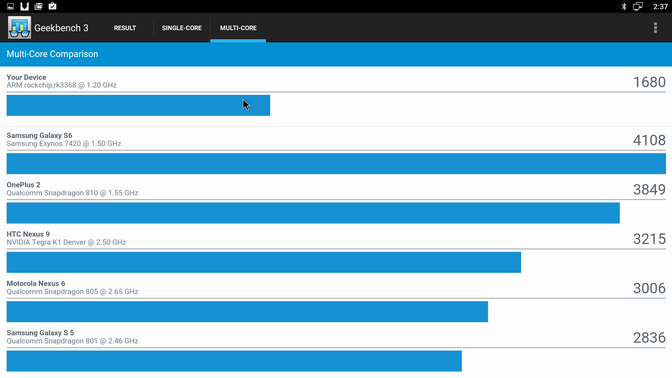672x378 pixels.
Task: Click the Geekbench 3 title text
Action: click(61, 28)
